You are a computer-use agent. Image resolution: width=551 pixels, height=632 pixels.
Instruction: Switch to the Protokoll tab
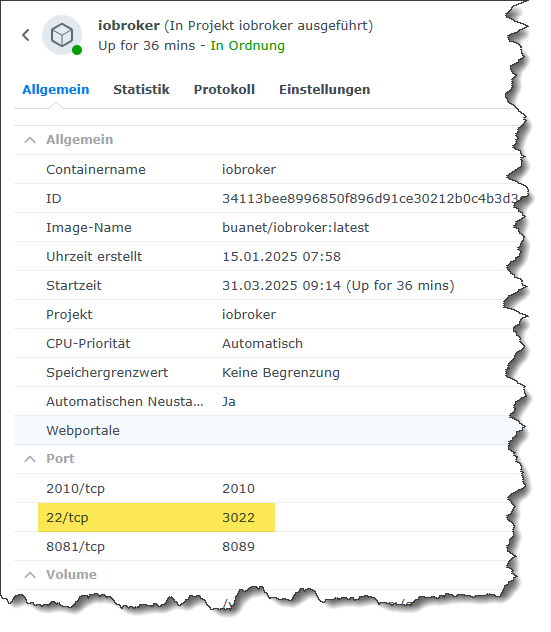(224, 89)
